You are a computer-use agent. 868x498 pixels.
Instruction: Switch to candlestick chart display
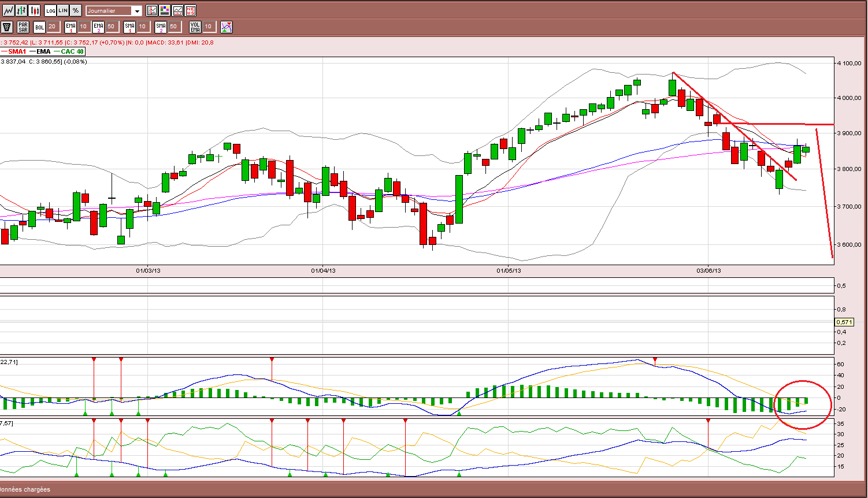pos(34,10)
